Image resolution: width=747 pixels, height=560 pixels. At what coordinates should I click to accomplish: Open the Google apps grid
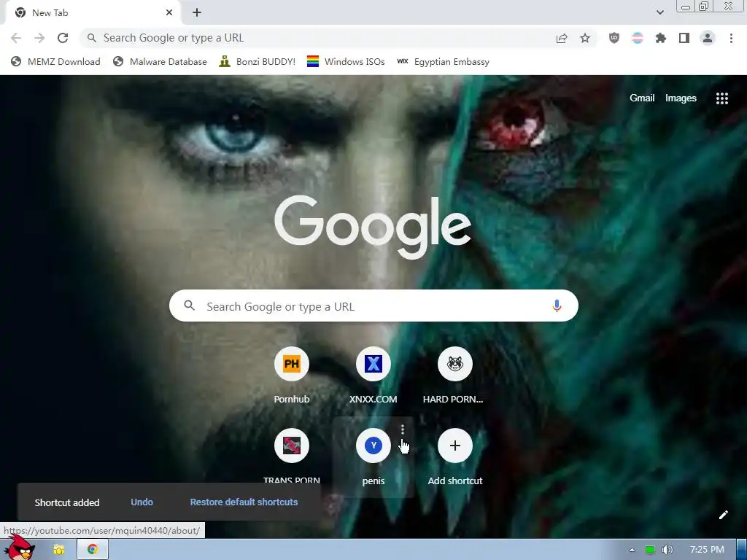[x=722, y=98]
